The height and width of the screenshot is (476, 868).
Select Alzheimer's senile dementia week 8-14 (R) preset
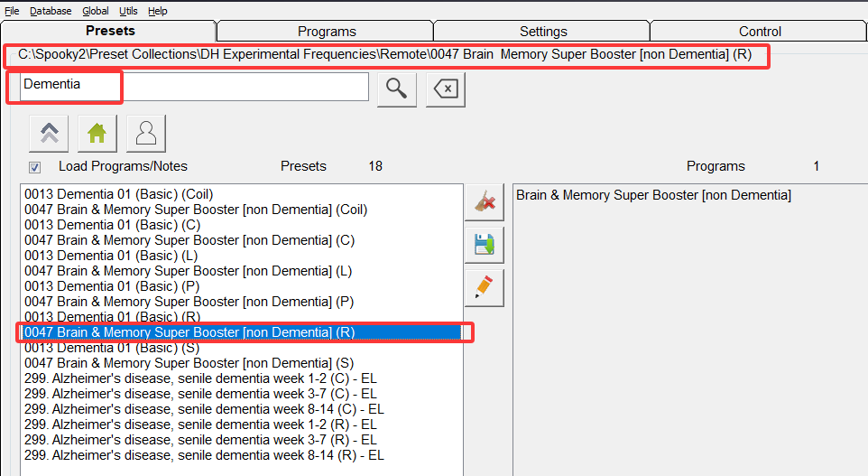point(204,455)
